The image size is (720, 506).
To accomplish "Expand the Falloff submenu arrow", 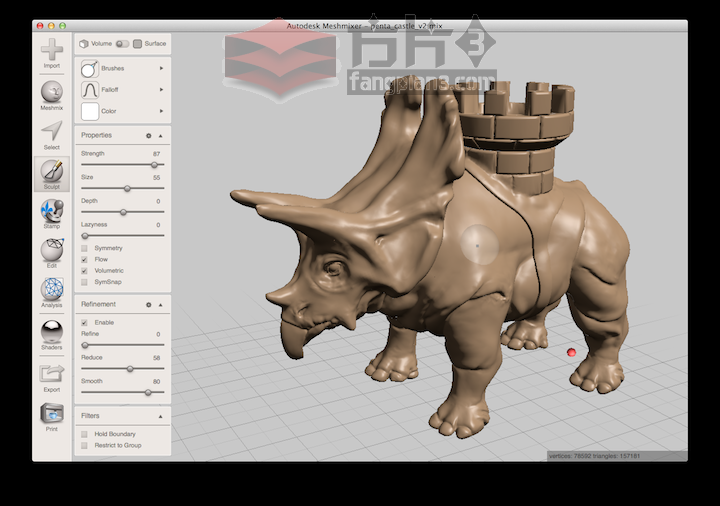I will [x=161, y=90].
